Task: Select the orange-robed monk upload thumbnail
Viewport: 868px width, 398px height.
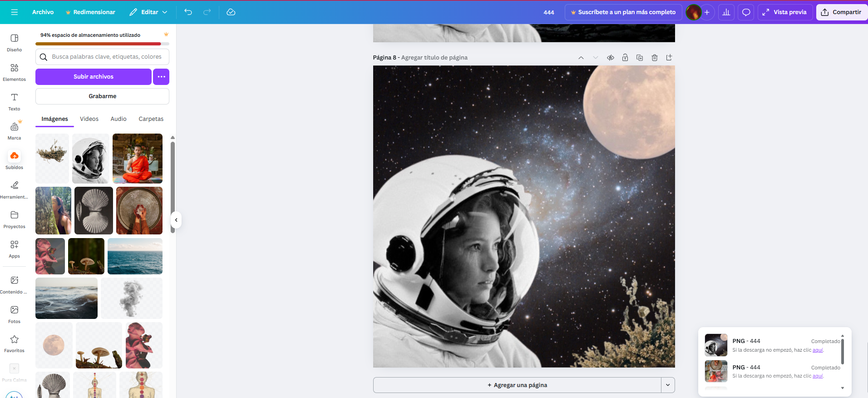Action: tap(138, 159)
